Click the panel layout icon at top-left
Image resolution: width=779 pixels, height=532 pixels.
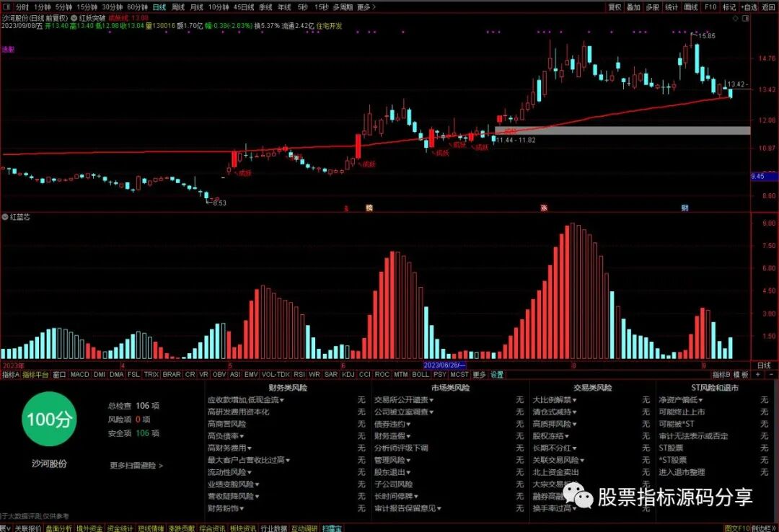(x=6, y=7)
